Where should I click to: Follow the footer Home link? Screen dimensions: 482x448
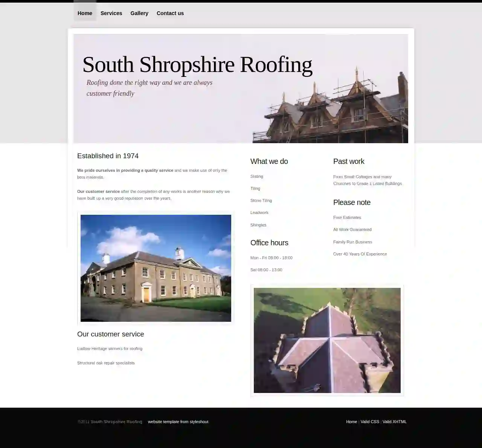(x=351, y=422)
